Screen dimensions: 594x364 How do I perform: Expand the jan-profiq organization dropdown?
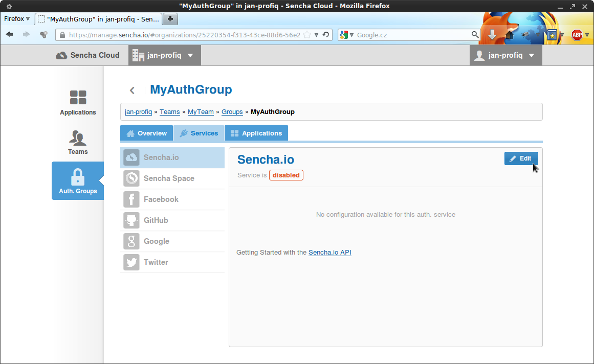pyautogui.click(x=164, y=55)
